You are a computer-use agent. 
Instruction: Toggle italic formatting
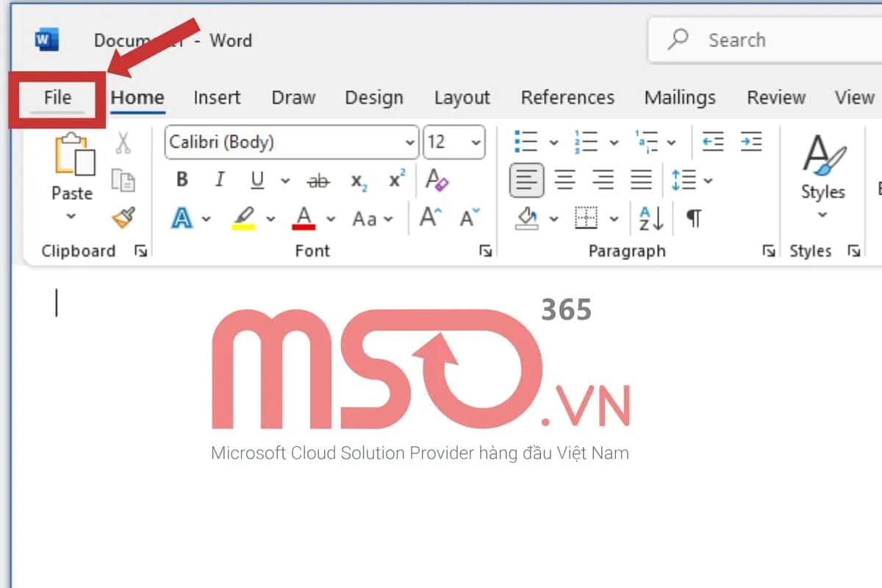[x=218, y=179]
